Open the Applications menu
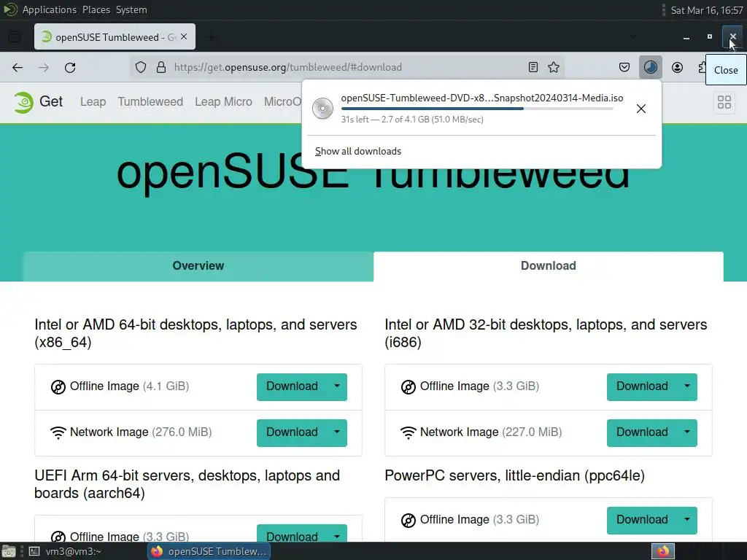The width and height of the screenshot is (747, 560). (x=50, y=9)
